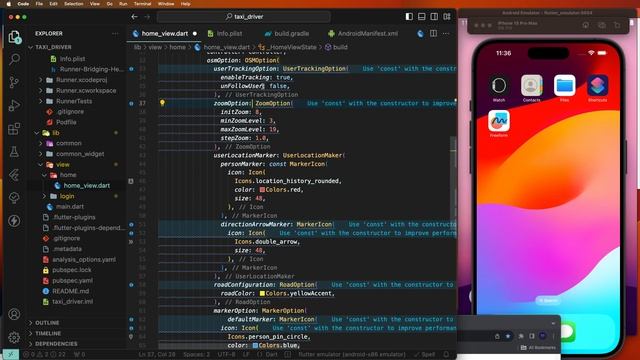This screenshot has width=640, height=360.
Task: Navigate forward with the arrow button
Action: (147, 17)
